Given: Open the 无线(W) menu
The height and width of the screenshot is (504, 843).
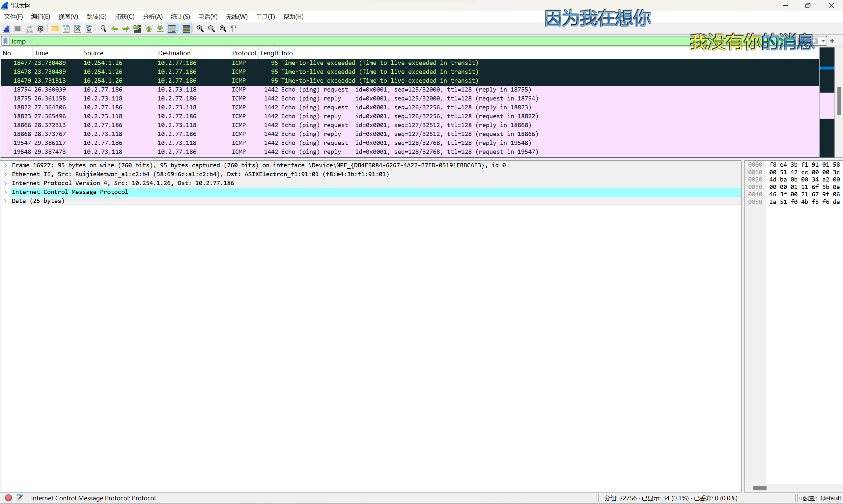Looking at the screenshot, I should (237, 17).
